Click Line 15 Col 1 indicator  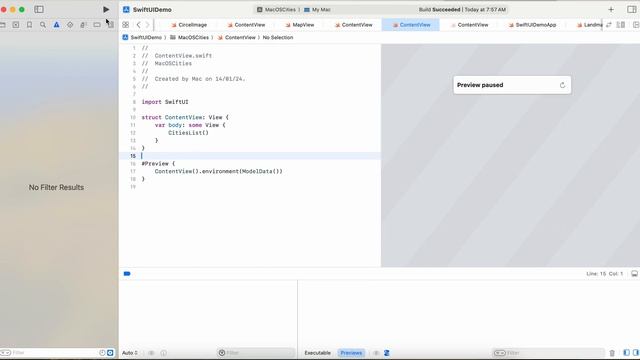pos(605,273)
